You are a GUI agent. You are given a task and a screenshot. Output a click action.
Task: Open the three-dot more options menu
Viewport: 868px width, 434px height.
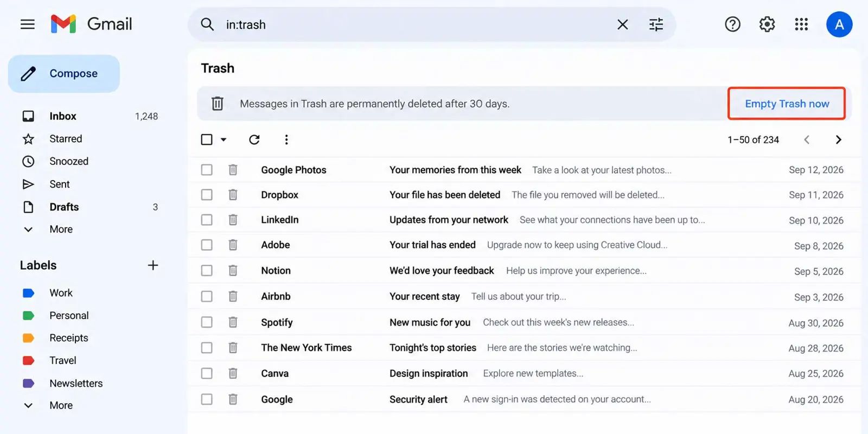(286, 139)
